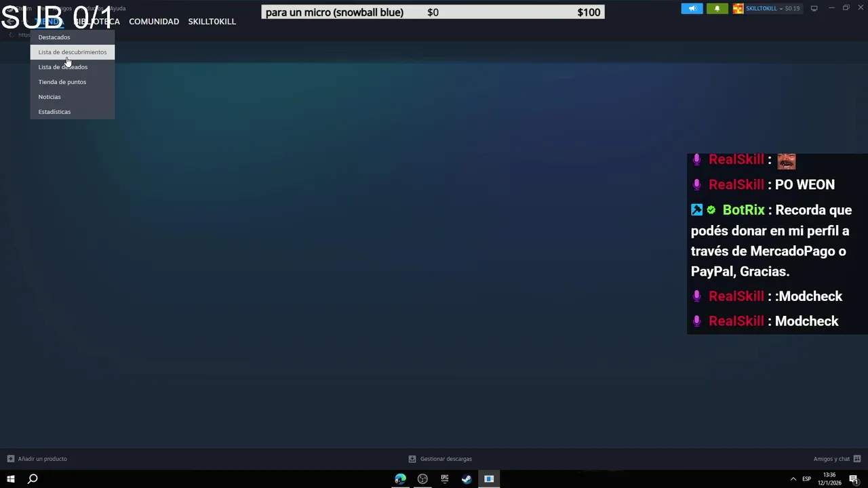Click the ESP input language indicator
Viewport: 868px width, 488px height.
pos(807,479)
